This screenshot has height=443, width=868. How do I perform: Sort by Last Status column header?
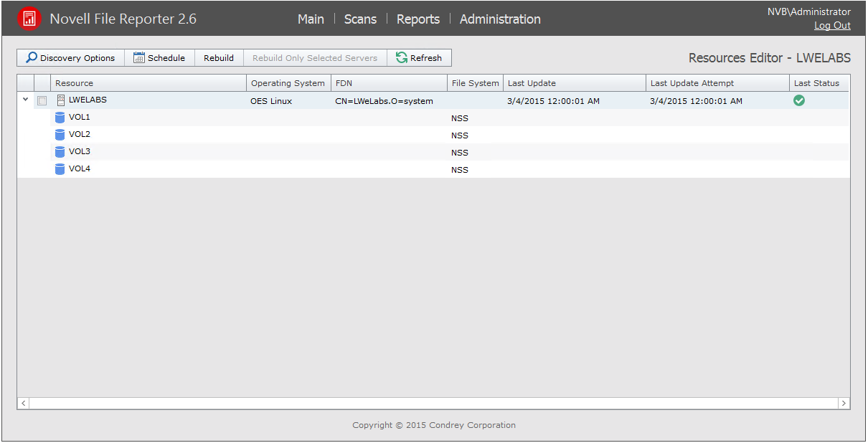click(819, 83)
